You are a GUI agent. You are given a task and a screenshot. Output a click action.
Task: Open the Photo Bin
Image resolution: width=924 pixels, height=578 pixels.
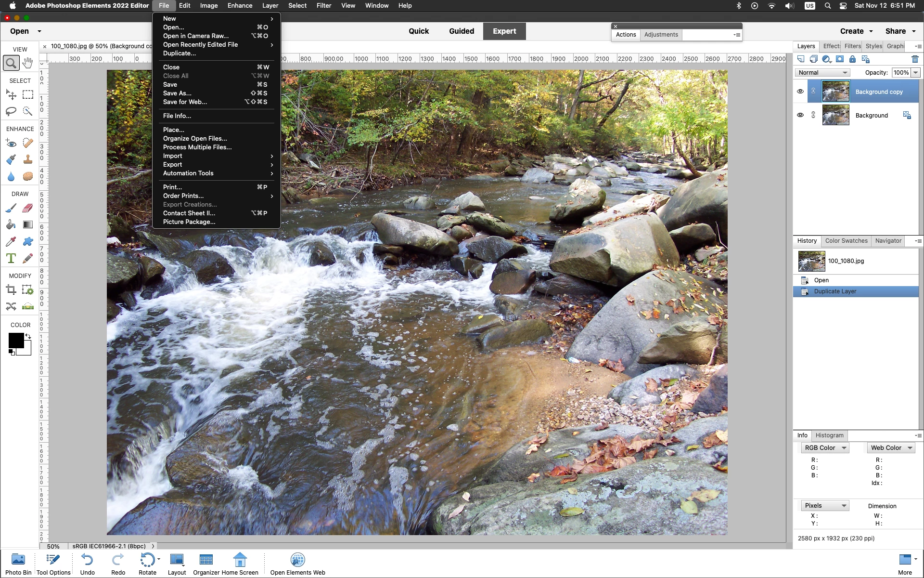[x=18, y=564]
